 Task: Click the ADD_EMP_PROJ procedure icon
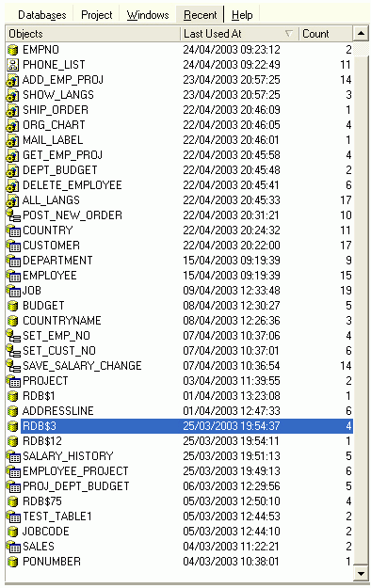(13, 80)
